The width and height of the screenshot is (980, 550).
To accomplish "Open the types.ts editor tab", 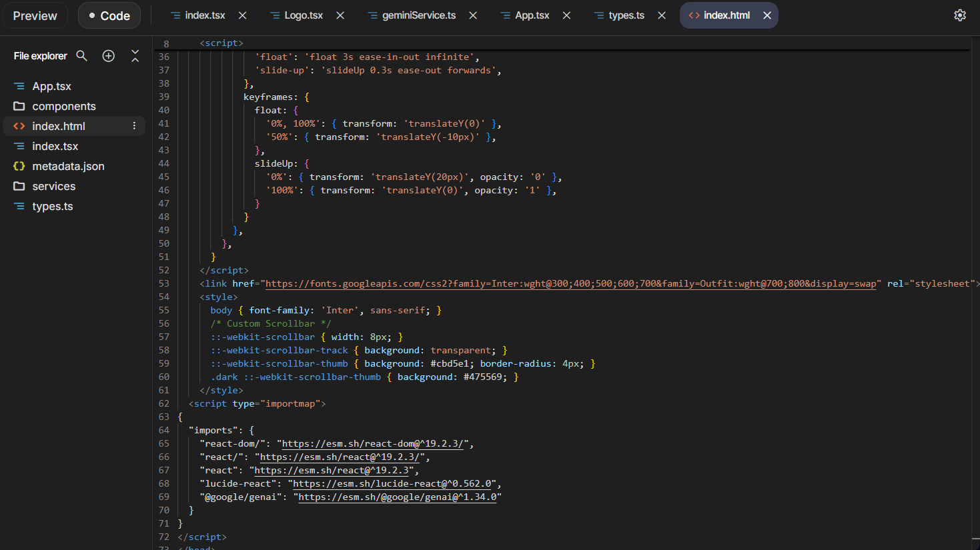I will (626, 15).
